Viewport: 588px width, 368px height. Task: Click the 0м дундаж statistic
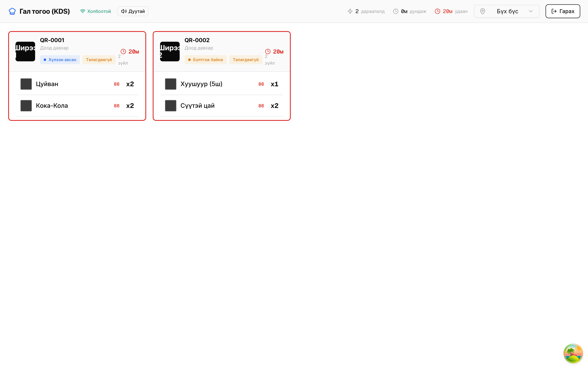tap(410, 11)
